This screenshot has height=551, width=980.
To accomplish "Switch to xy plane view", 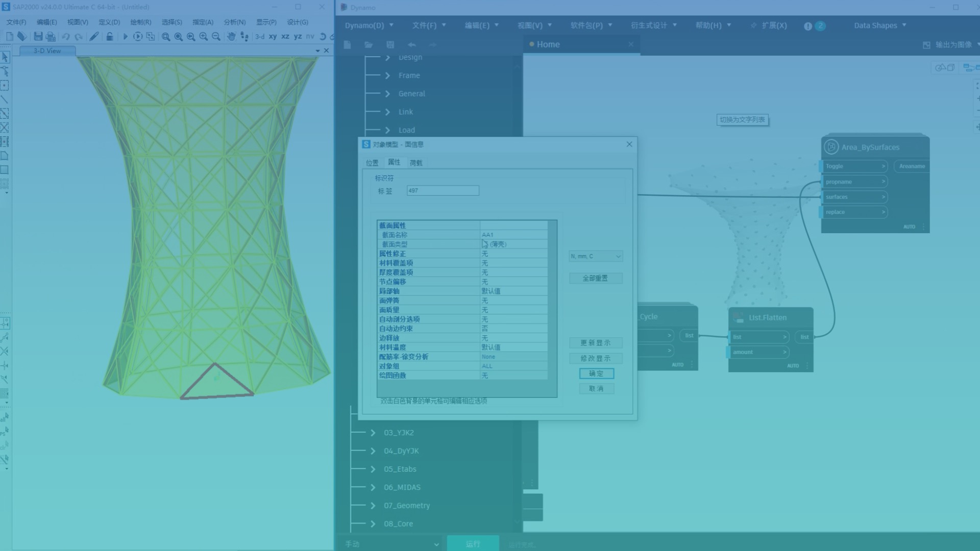I will tap(273, 36).
